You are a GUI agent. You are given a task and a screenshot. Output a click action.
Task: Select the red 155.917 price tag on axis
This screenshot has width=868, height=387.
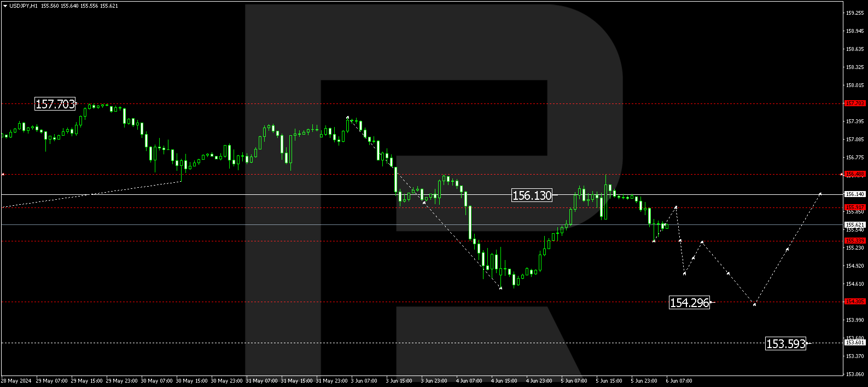pyautogui.click(x=855, y=207)
